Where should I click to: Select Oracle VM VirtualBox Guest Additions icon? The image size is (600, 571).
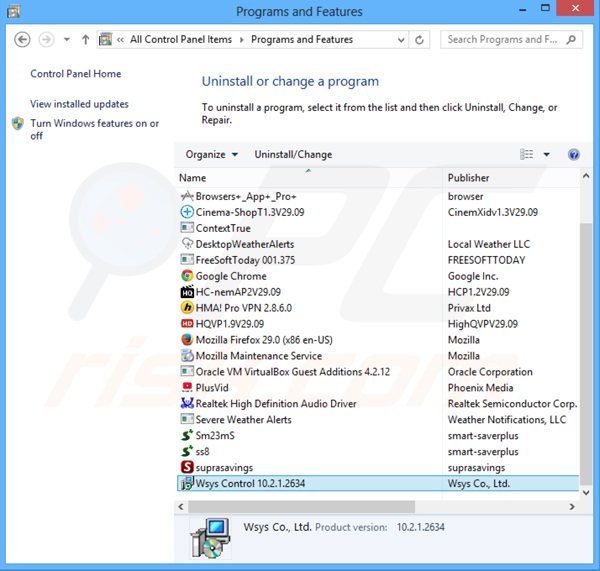click(187, 372)
